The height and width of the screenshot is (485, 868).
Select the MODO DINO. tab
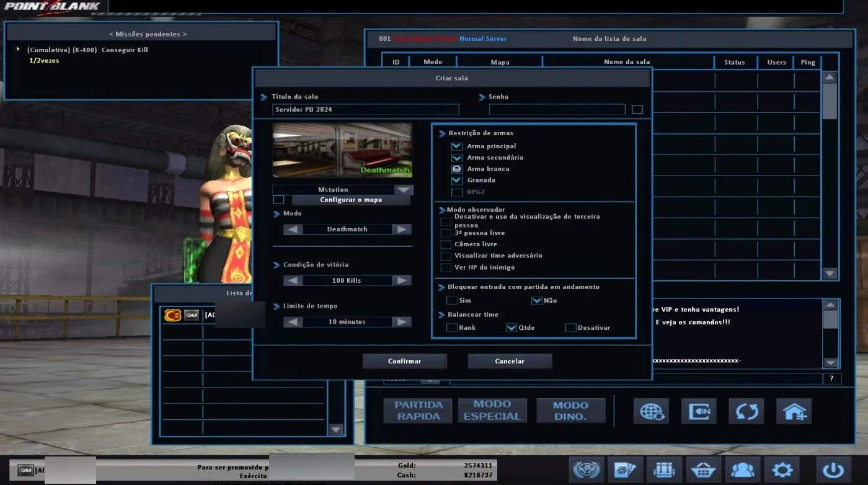[x=570, y=411]
